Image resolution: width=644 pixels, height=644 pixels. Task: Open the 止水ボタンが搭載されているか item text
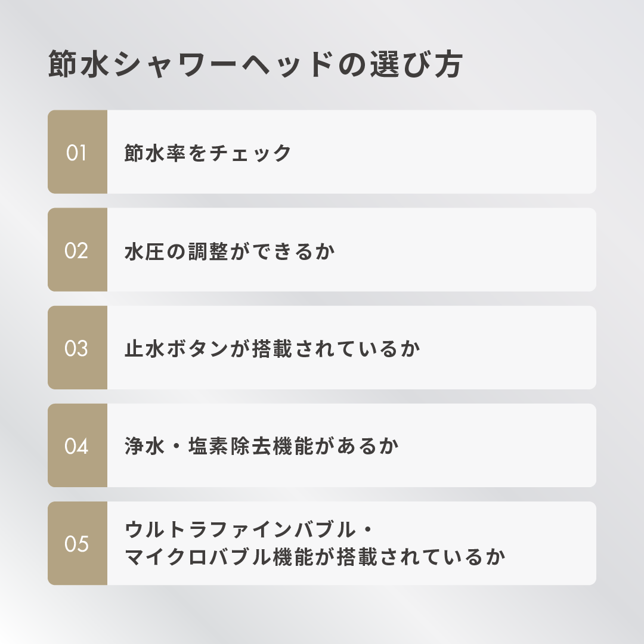[273, 349]
